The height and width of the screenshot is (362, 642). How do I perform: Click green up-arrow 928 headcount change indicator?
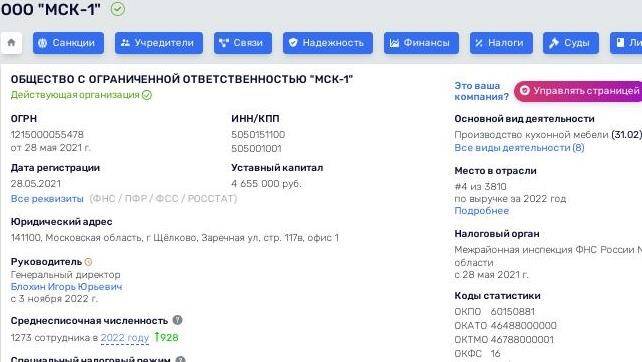tap(166, 337)
